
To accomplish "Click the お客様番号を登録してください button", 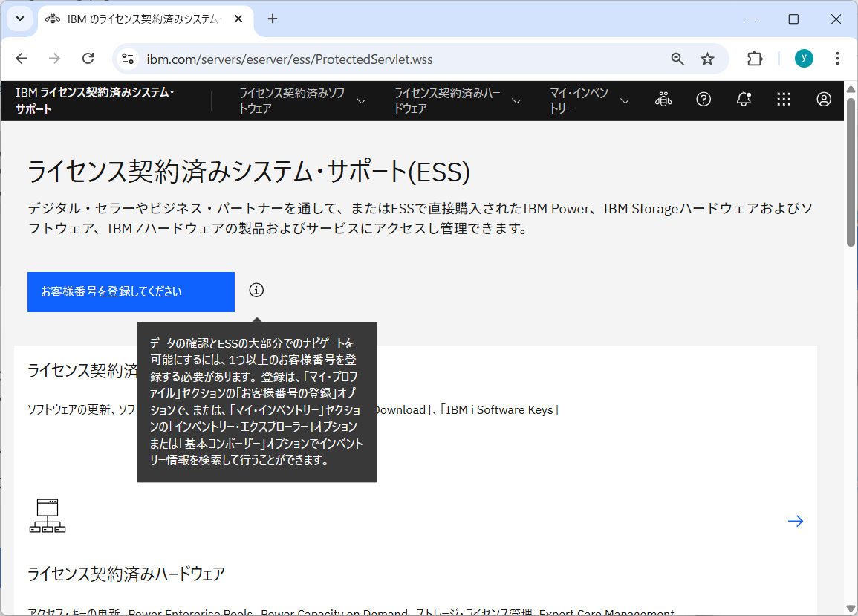I will coord(131,292).
